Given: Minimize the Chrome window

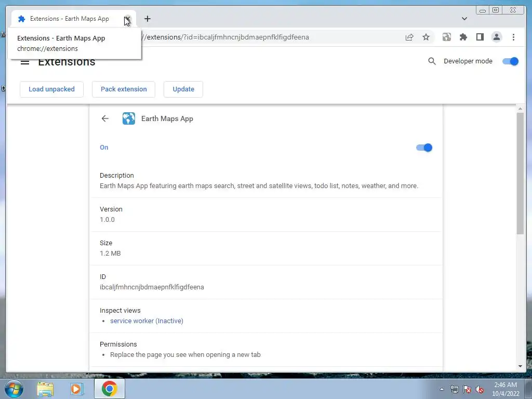Looking at the screenshot, I should (483, 10).
